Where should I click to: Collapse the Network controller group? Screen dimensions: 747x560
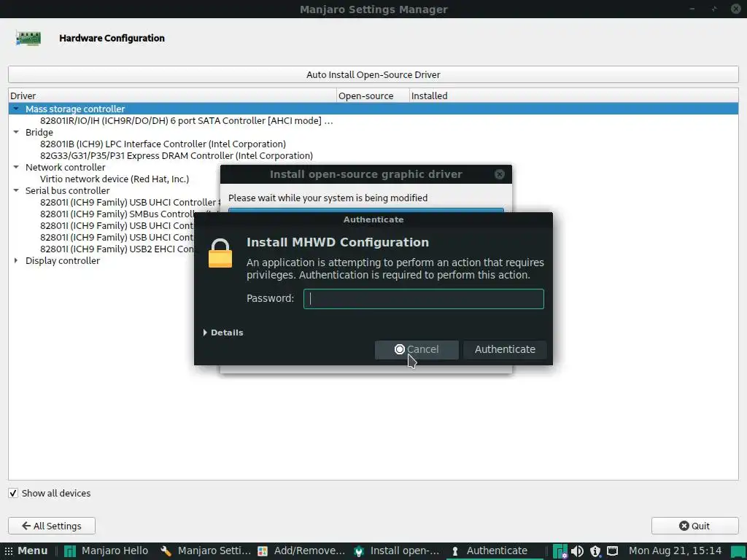click(x=16, y=167)
